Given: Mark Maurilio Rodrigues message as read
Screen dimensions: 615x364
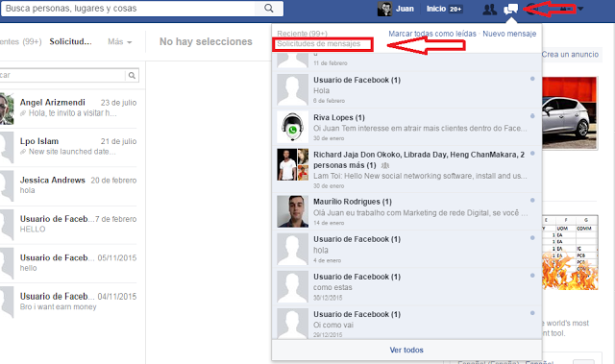Looking at the screenshot, I should click(x=532, y=200).
